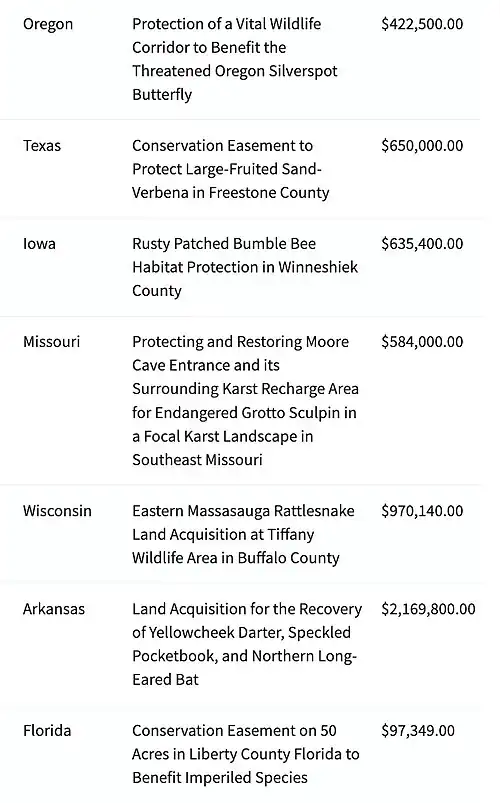Click the $584,000.00 amount
The width and height of the screenshot is (500, 803).
click(x=422, y=342)
